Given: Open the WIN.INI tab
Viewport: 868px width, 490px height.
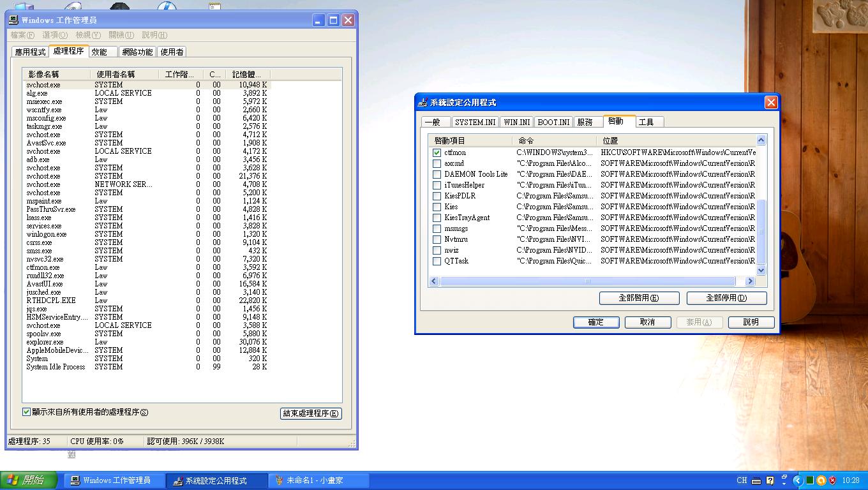Looking at the screenshot, I should 516,122.
